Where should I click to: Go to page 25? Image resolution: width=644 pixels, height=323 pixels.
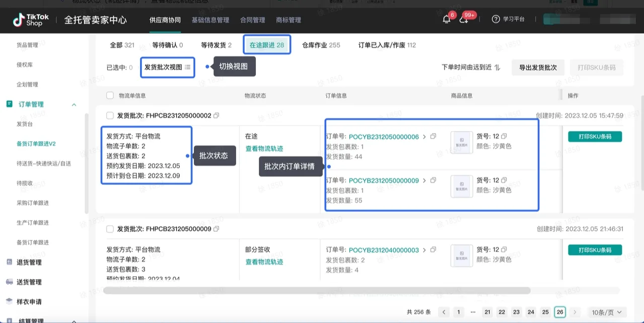[x=545, y=312]
